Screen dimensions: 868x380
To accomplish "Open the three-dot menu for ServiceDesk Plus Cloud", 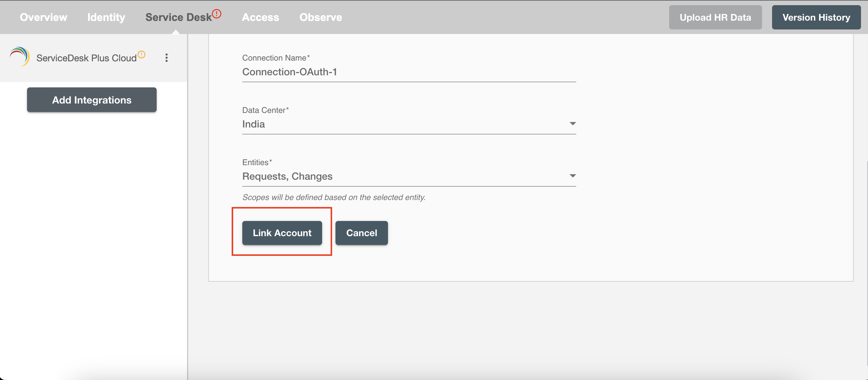I will [x=166, y=58].
